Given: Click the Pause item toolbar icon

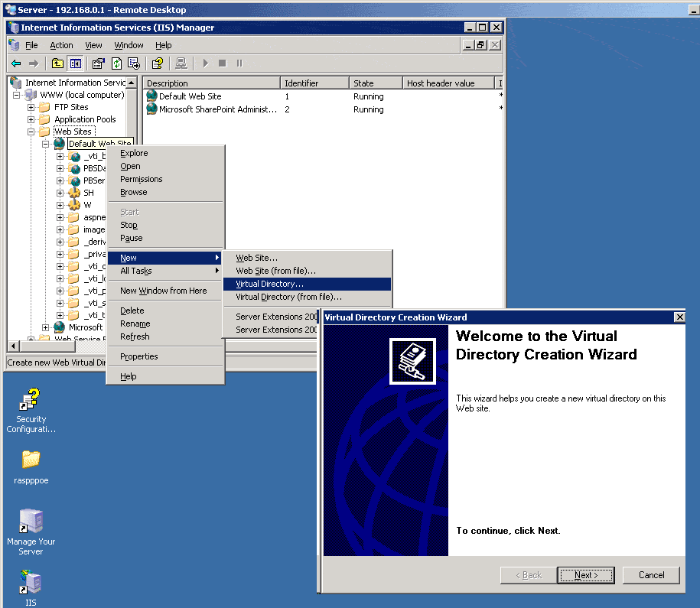Looking at the screenshot, I should (239, 63).
